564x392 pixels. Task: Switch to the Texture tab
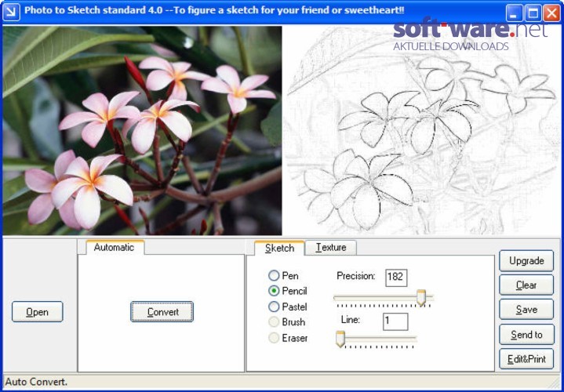(331, 248)
